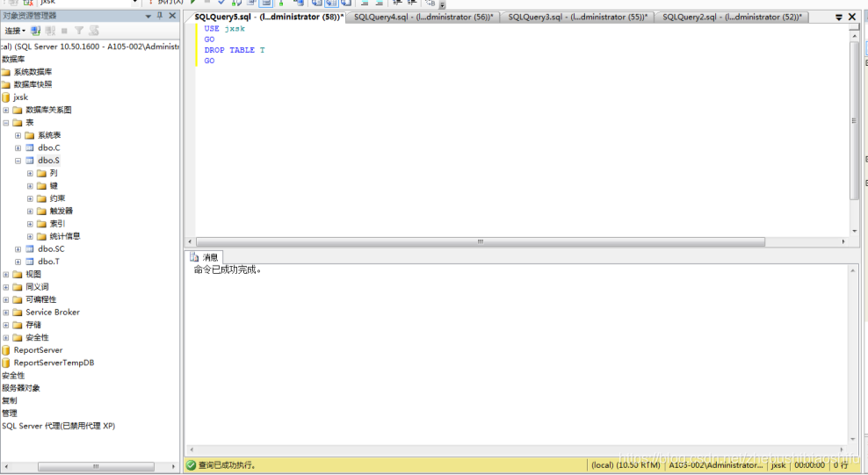The height and width of the screenshot is (475, 868).
Task: Click the folder icon beside 安全性 under jxsk
Action: (x=18, y=338)
